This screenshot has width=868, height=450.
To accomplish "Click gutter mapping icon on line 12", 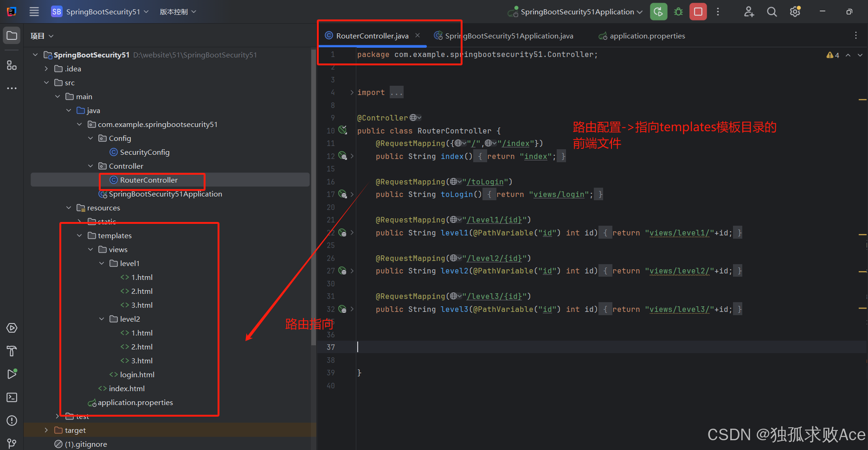I will 342,156.
